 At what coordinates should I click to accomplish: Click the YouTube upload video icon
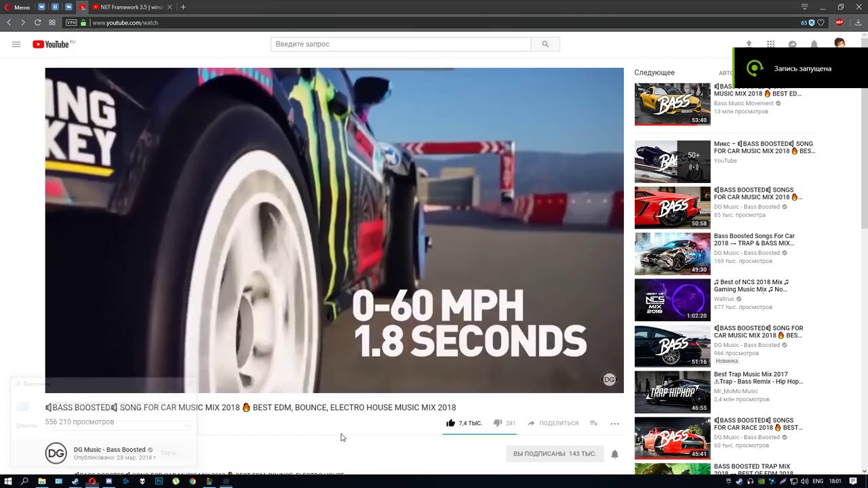coord(749,44)
